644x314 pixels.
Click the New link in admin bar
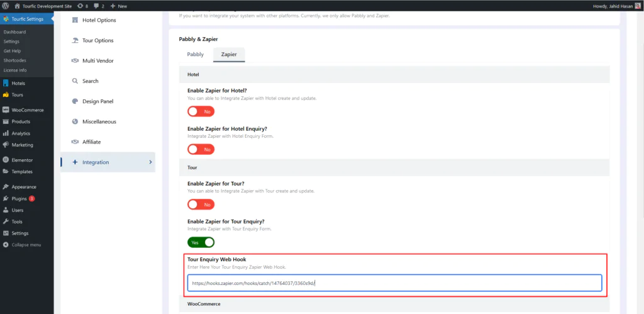pos(123,6)
